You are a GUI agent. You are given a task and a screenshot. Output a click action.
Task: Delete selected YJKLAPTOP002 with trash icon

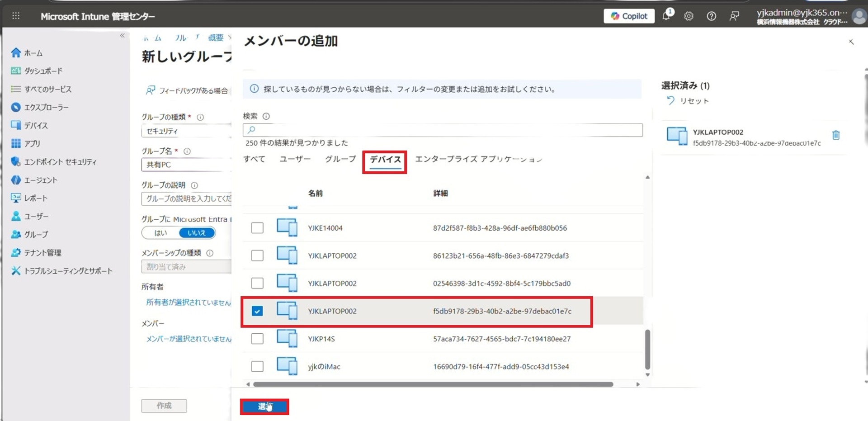(x=835, y=135)
